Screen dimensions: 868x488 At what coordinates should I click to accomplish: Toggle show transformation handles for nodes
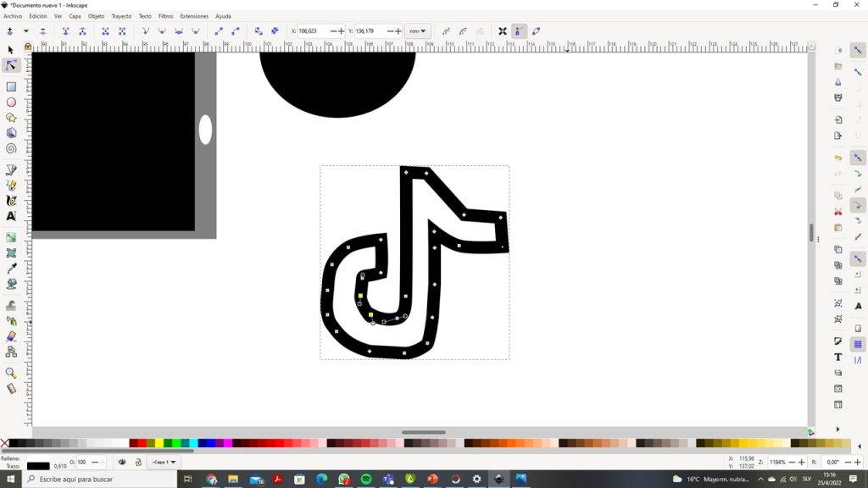pos(503,31)
